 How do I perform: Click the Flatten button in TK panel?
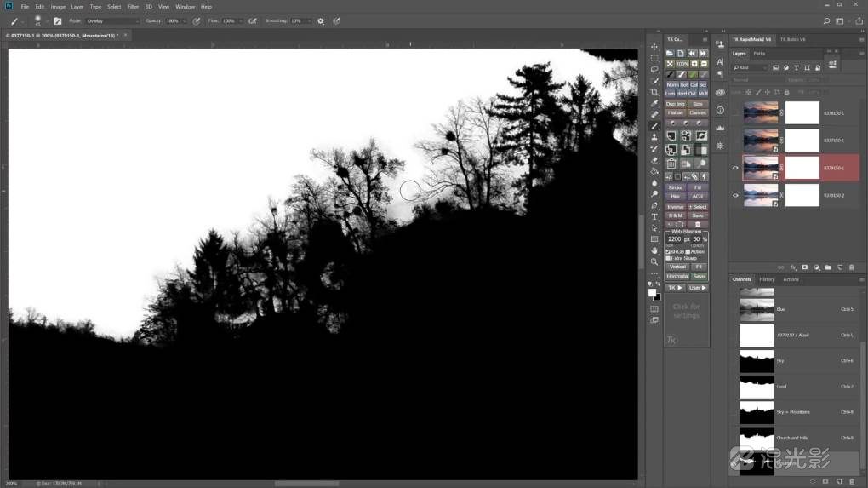click(676, 113)
